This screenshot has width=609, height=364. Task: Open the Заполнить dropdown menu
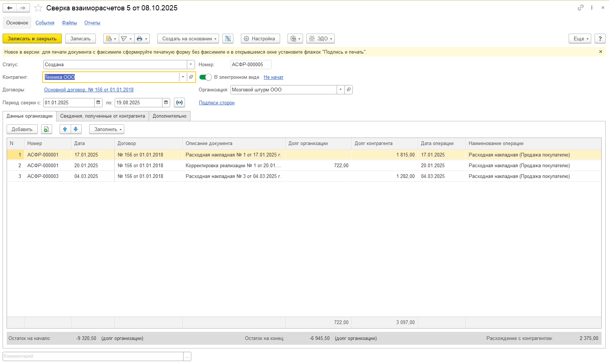(107, 129)
